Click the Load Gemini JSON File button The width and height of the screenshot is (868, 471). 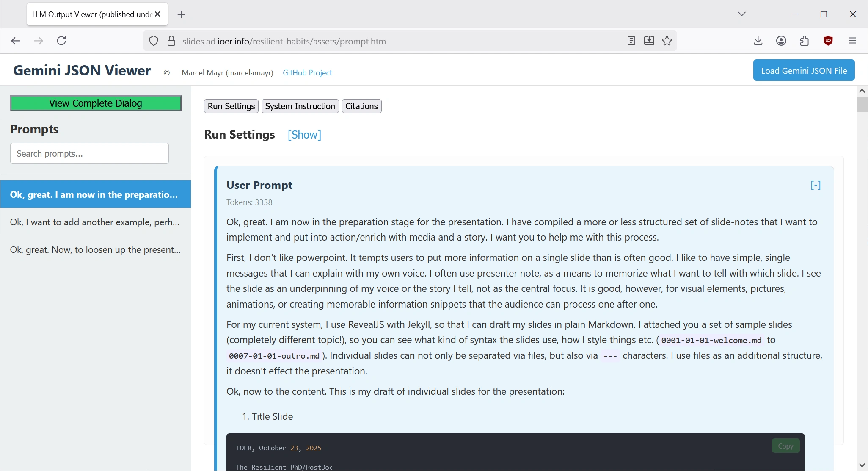(x=804, y=70)
